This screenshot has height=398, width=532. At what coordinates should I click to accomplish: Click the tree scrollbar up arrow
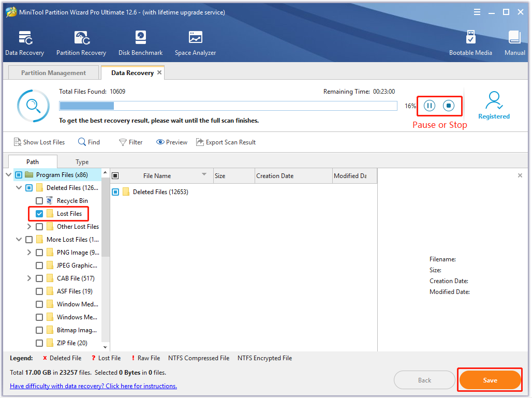(105, 172)
